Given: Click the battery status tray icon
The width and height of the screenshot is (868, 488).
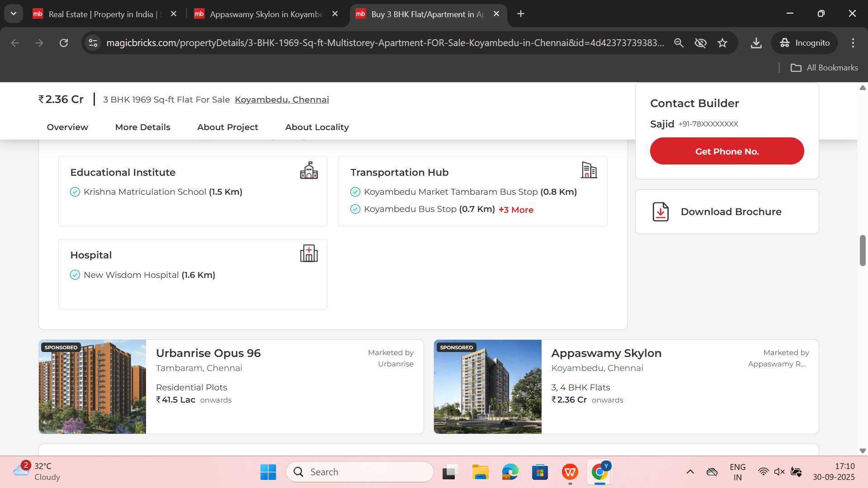Looking at the screenshot, I should click(x=796, y=472).
